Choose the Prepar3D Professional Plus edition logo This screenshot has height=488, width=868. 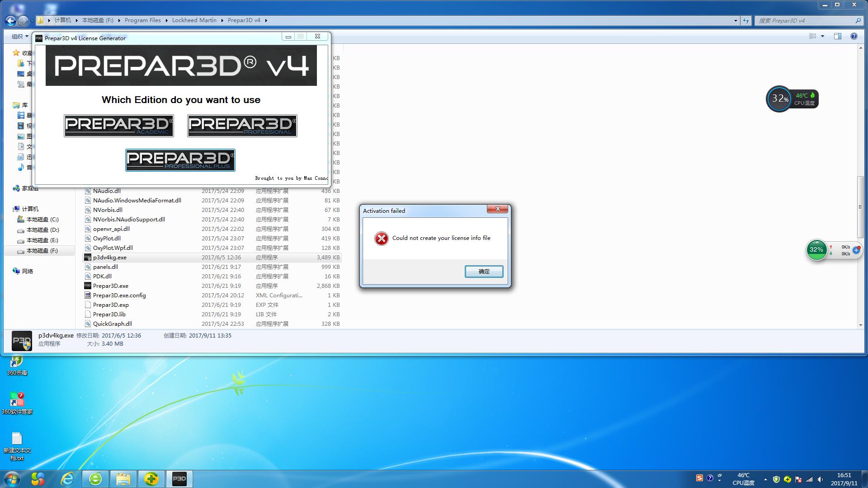pyautogui.click(x=180, y=160)
